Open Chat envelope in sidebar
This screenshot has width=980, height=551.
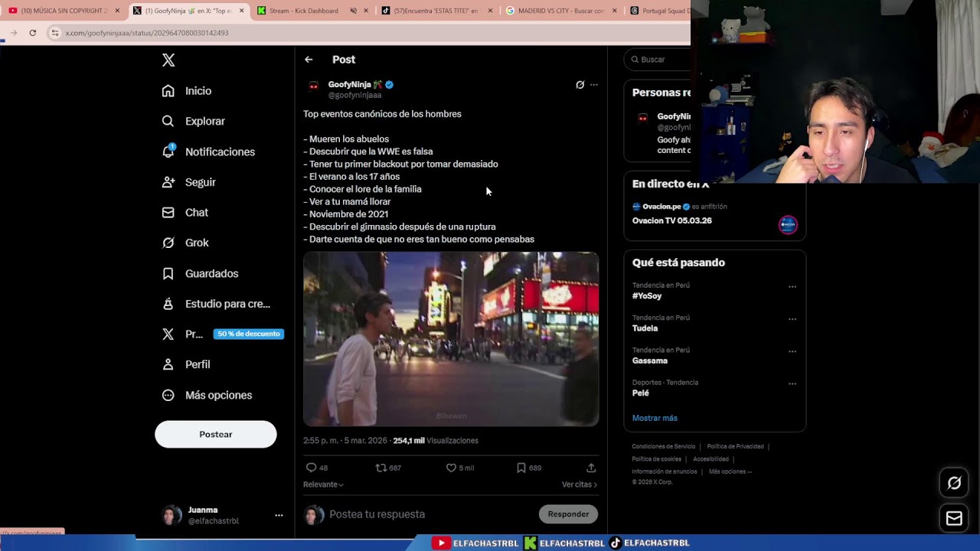pos(185,212)
